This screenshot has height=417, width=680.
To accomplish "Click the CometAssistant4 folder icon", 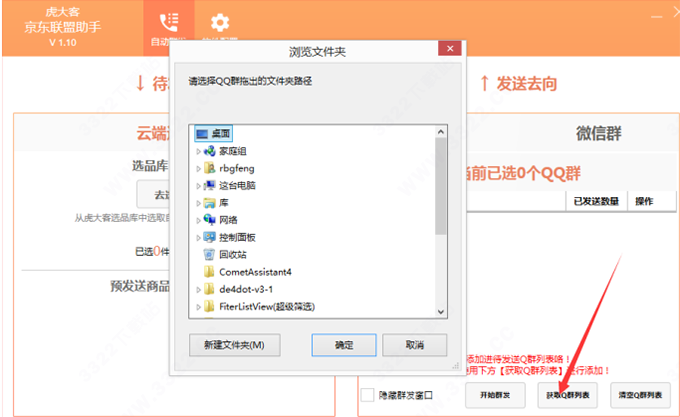I will point(209,272).
